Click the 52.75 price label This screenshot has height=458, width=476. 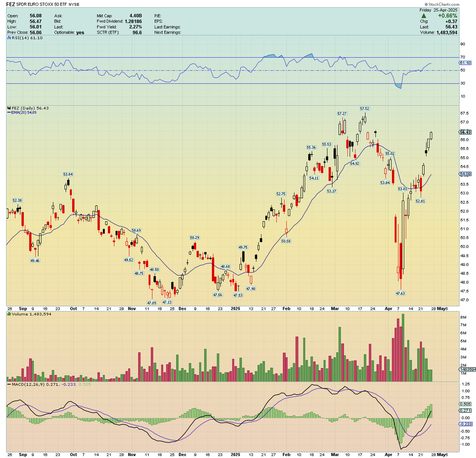tap(281, 194)
